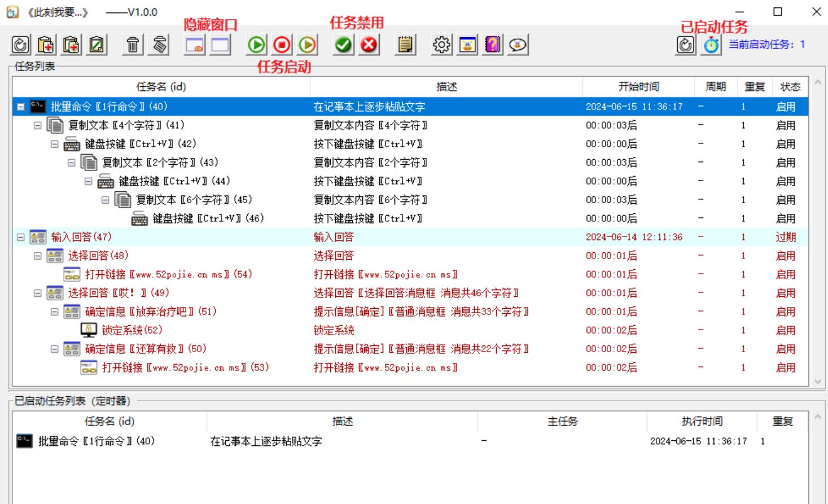
Task: Select the 键盘按键 [Ctrl+V] (46) row
Action: pos(410,218)
